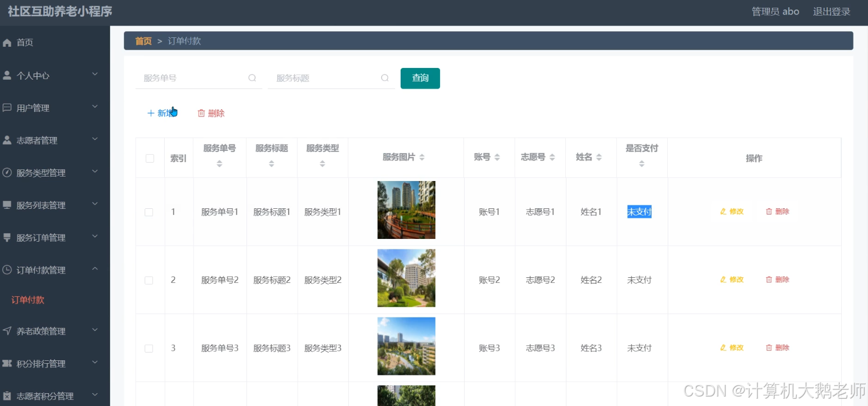This screenshot has width=868, height=406.
Task: Sort by 服务单号 column arrows
Action: pyautogui.click(x=219, y=164)
